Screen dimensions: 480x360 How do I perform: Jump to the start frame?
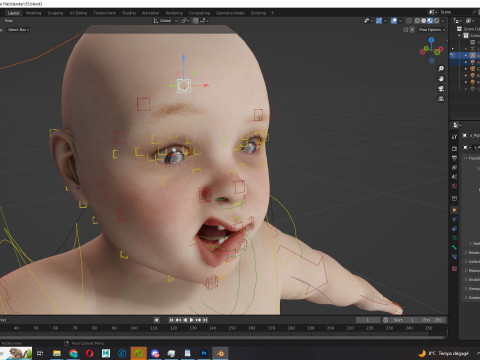click(x=171, y=320)
